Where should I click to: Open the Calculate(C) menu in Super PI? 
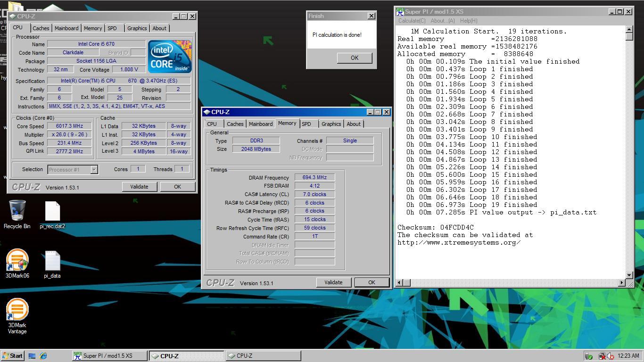click(x=412, y=21)
